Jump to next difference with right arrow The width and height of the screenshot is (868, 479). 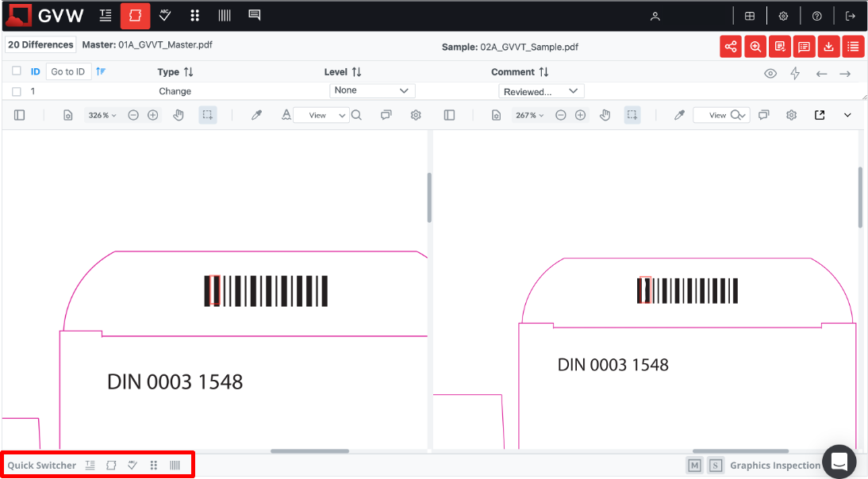(845, 73)
